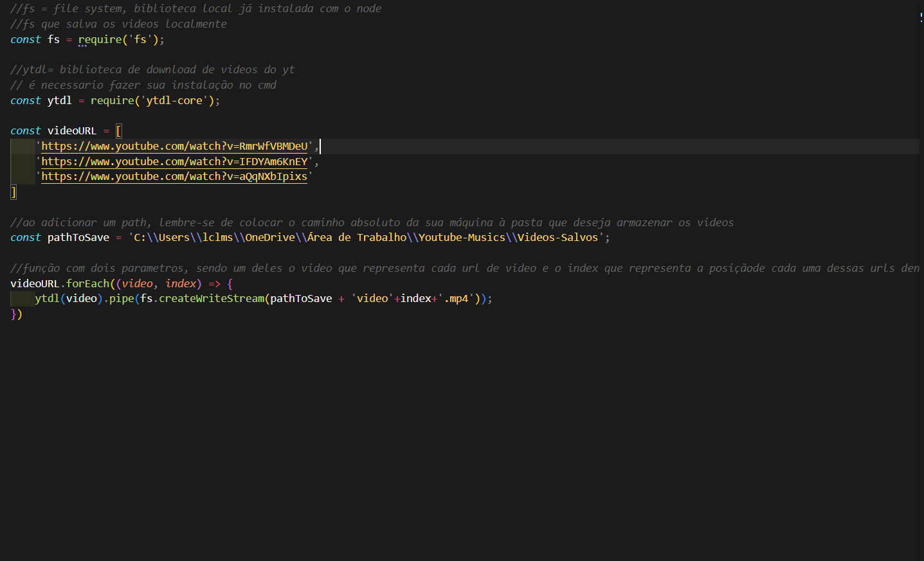Open the IFDYAm6KnEY YouTube link
The height and width of the screenshot is (561, 924).
[174, 162]
